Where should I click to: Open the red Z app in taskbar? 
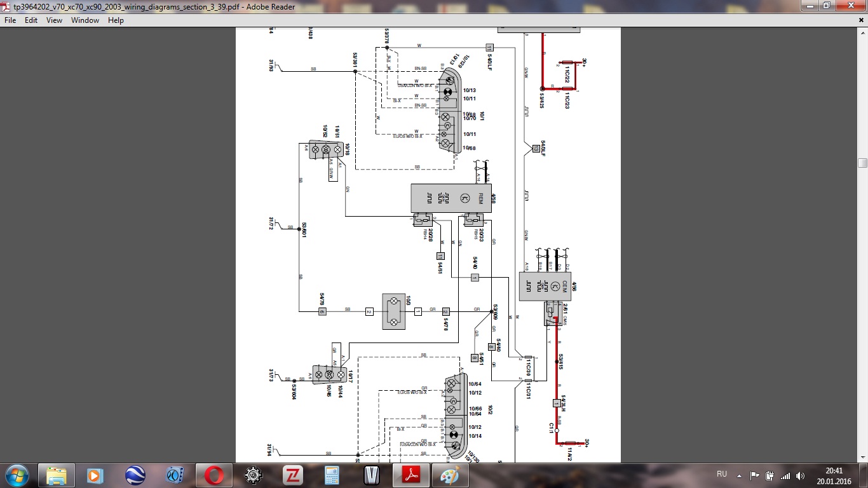click(x=292, y=475)
